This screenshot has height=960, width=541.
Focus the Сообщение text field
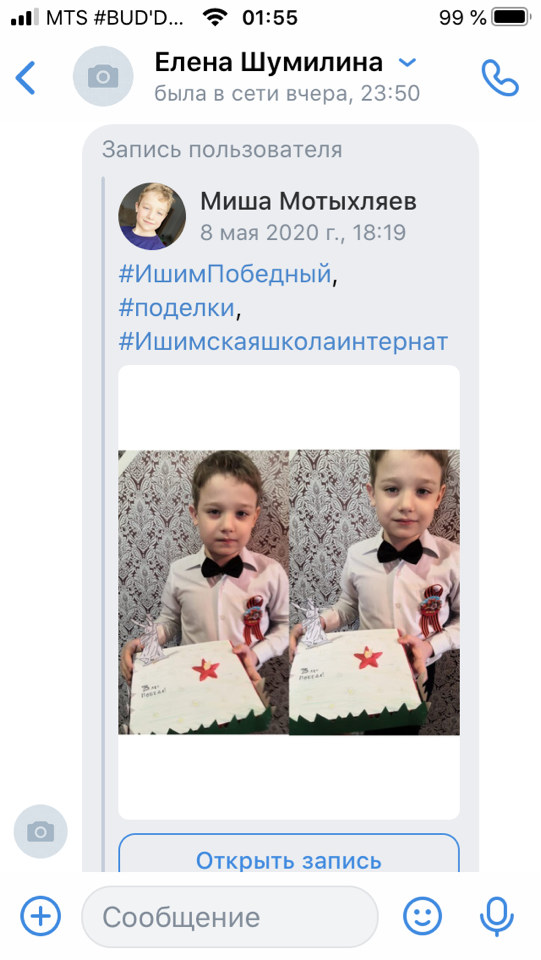point(230,917)
